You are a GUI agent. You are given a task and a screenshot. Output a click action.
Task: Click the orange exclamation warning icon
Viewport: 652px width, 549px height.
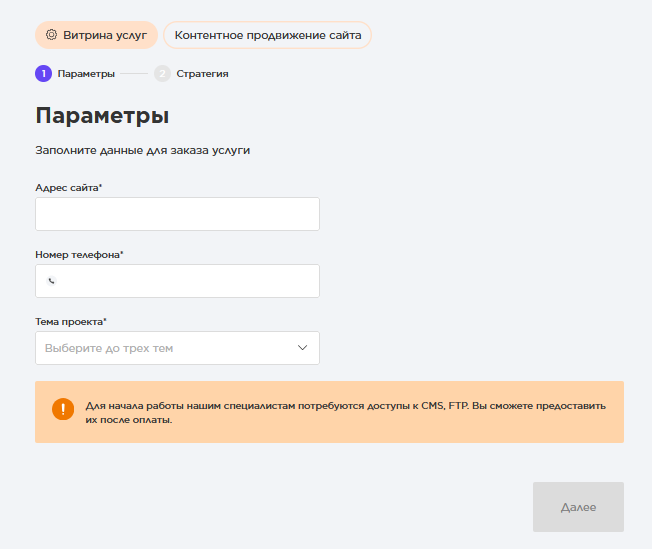[x=63, y=410]
